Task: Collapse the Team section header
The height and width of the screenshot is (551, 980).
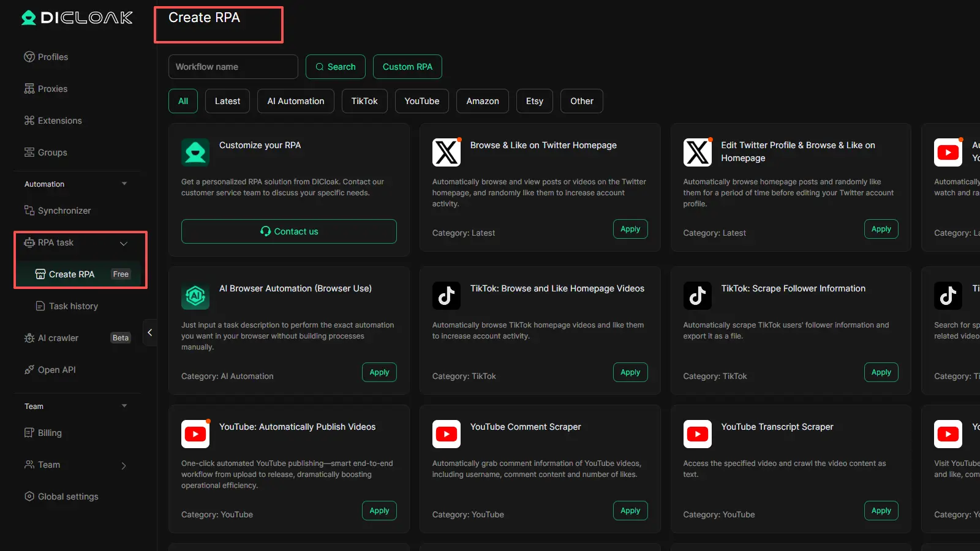Action: coord(124,406)
